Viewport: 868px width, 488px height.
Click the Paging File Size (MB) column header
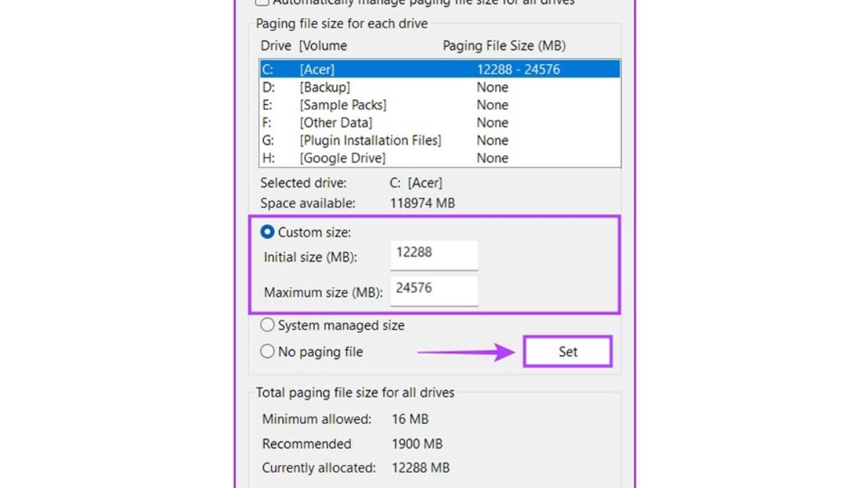(x=503, y=46)
